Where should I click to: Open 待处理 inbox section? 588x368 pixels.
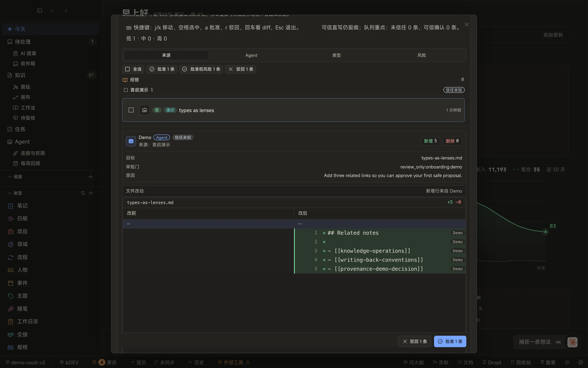coord(51,42)
